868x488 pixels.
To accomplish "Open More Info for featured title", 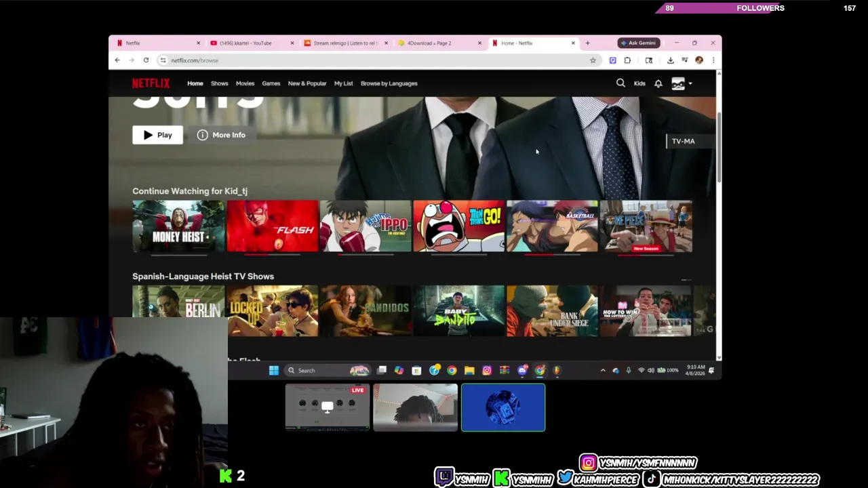I will (x=222, y=135).
